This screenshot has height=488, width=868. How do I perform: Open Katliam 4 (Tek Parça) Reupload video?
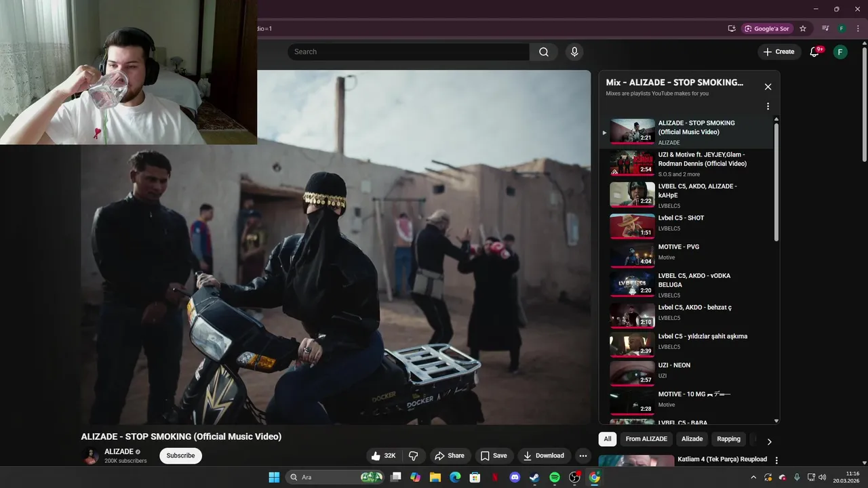[722, 459]
